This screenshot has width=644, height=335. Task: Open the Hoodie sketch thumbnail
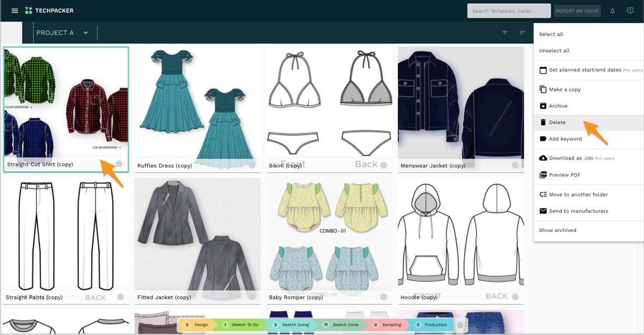tap(460, 235)
